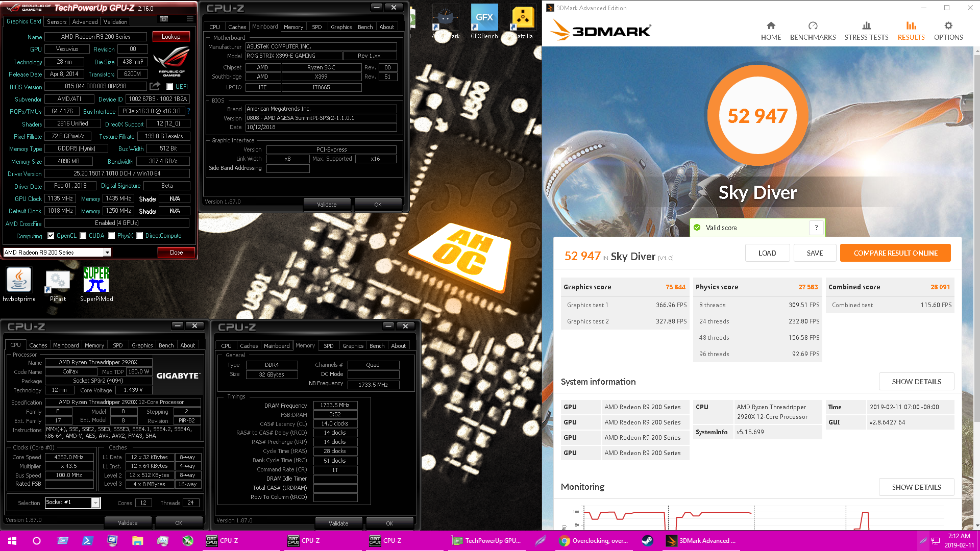
Task: Click LOAD in 3DMark results
Action: 767,253
